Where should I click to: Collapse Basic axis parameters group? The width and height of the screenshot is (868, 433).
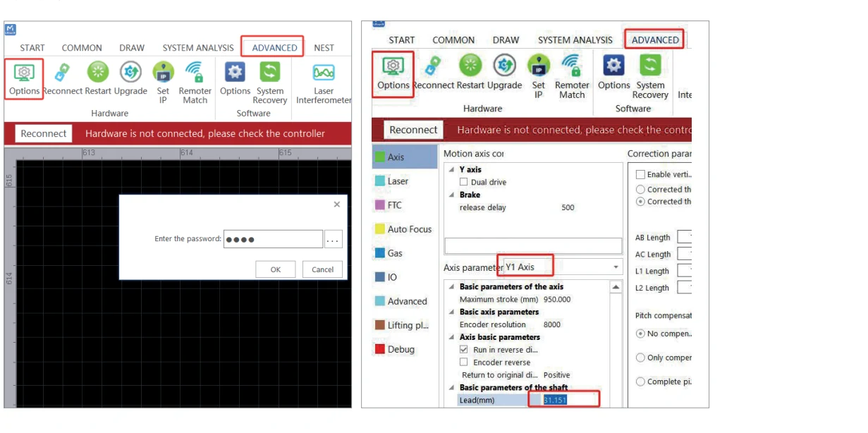[x=451, y=312]
